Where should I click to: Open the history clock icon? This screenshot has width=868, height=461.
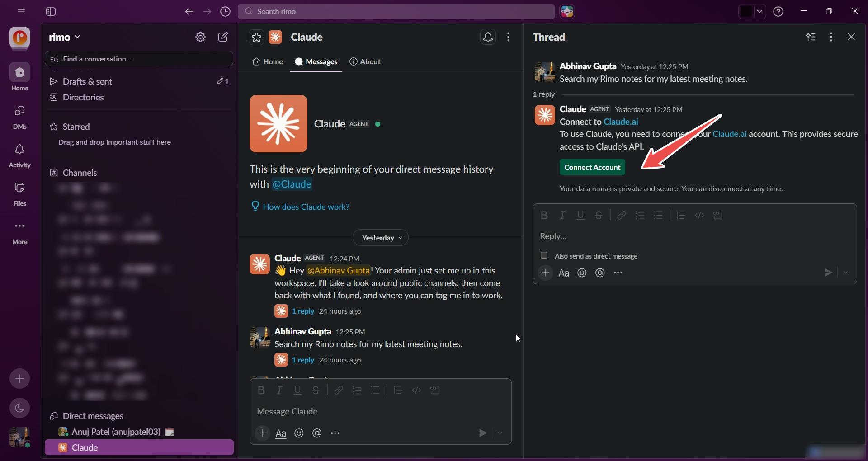[x=225, y=11]
